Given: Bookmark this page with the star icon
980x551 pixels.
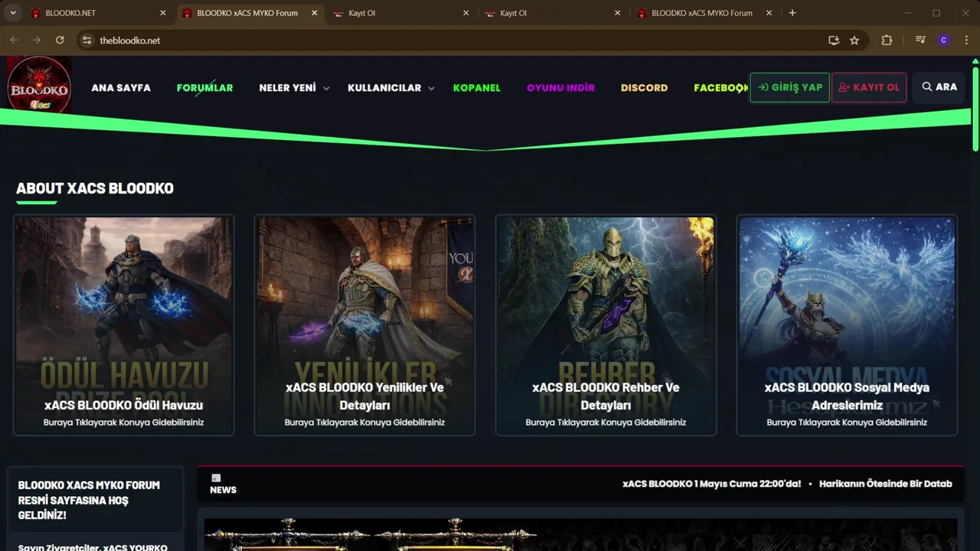Looking at the screenshot, I should coord(854,41).
